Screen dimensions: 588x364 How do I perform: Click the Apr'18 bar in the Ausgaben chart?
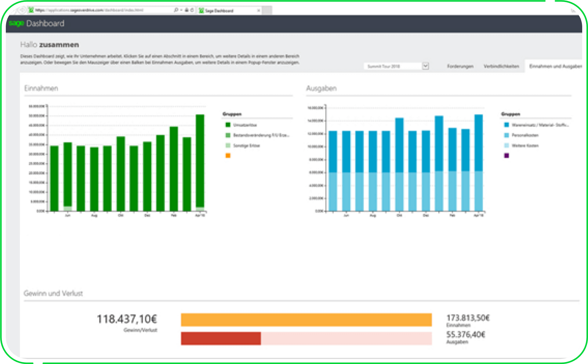click(x=479, y=163)
